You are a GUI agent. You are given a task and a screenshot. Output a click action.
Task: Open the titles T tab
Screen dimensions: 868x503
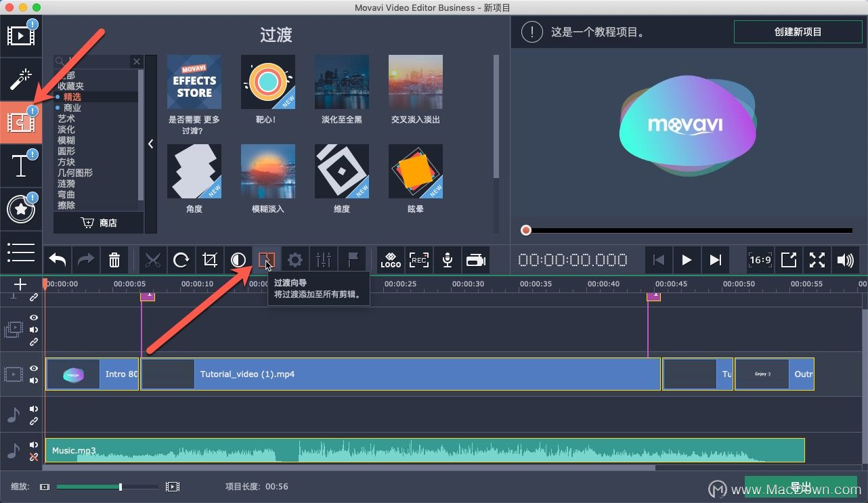coord(21,166)
